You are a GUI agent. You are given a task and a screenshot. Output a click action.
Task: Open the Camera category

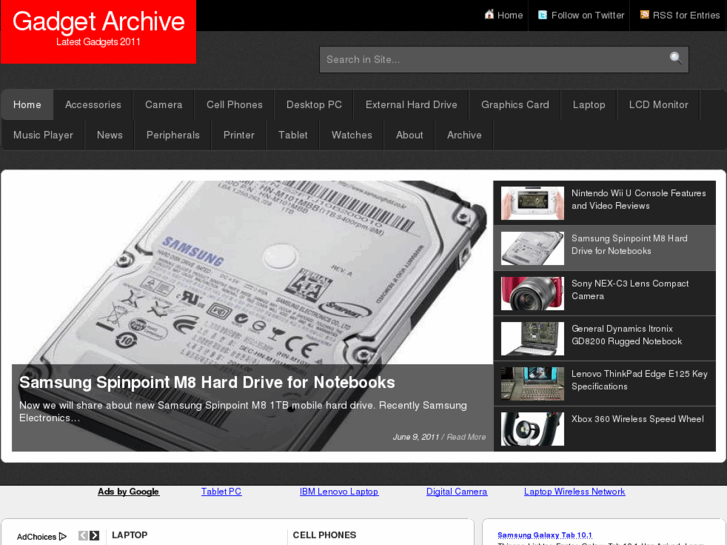pyautogui.click(x=164, y=105)
